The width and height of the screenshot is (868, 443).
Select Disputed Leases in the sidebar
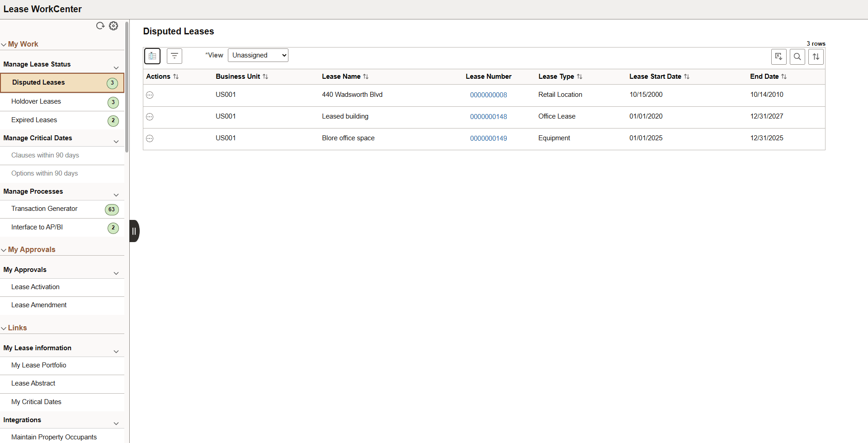62,83
